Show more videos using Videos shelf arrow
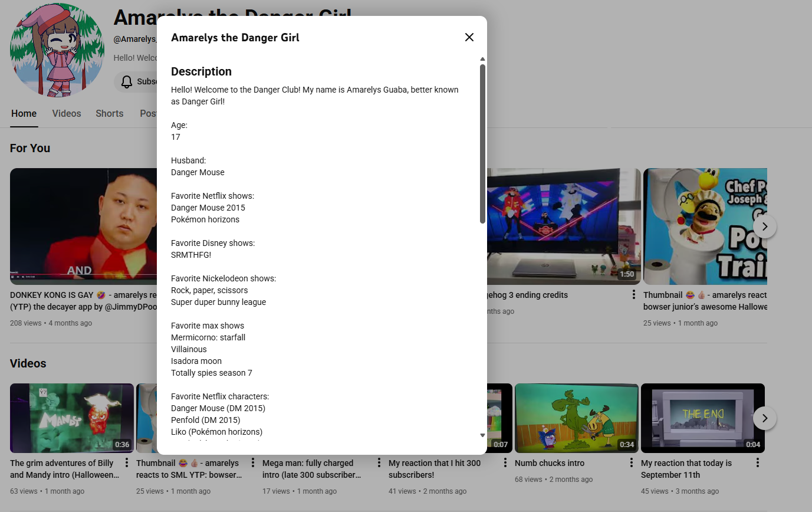The image size is (812, 512). coord(765,418)
